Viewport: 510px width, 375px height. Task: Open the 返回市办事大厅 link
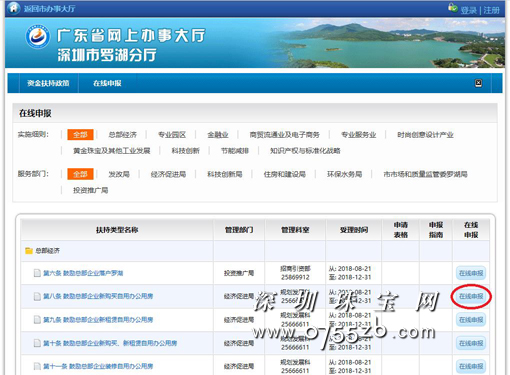49,9
